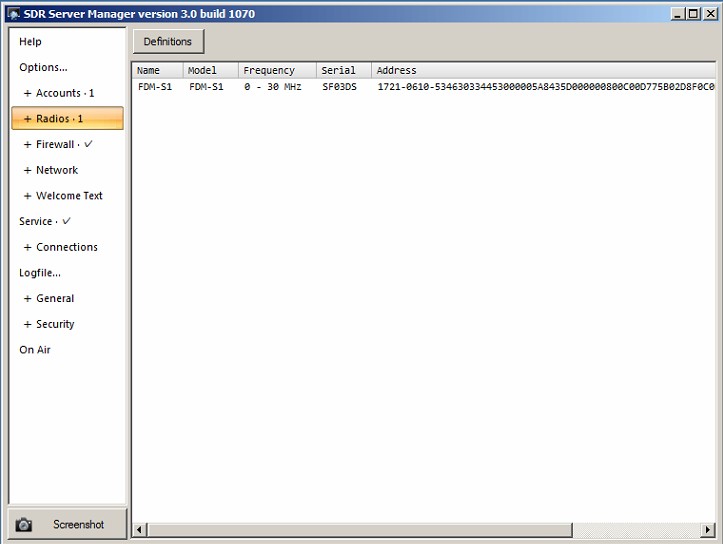Sort by the Name column header
Viewport: 723px width, 544px height.
point(158,71)
